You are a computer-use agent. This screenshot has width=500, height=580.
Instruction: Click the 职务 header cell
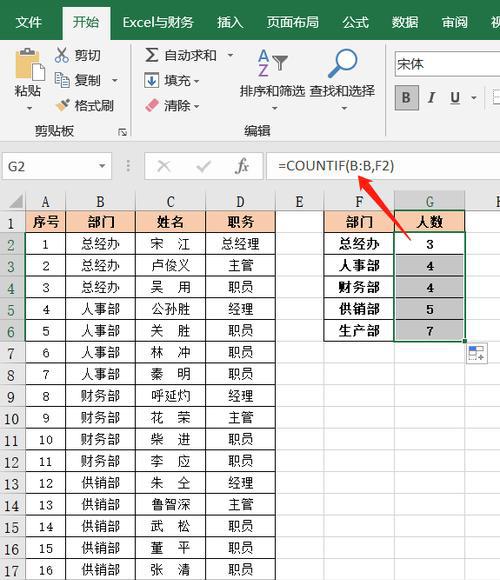click(240, 222)
